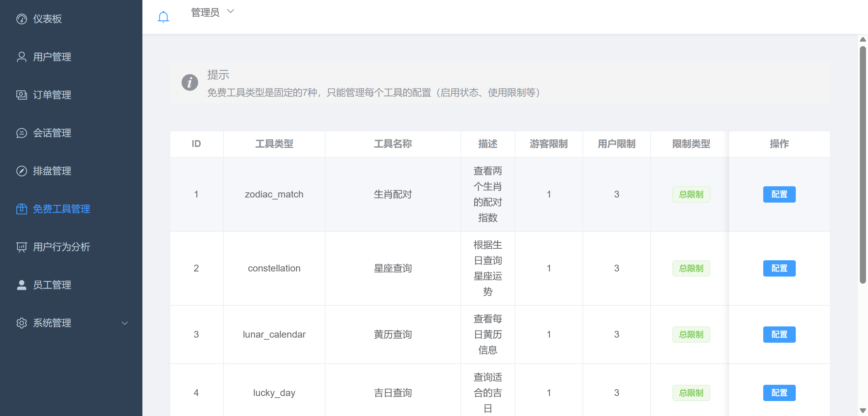Viewport: 868px width, 416px height.
Task: Click 配置 for zodiac_match tool
Action: (x=779, y=194)
